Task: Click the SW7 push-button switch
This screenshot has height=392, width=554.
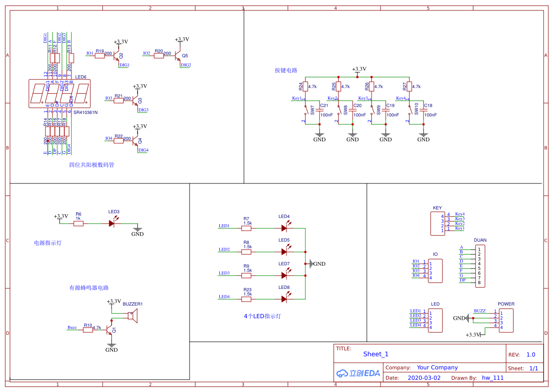Action: (306, 110)
